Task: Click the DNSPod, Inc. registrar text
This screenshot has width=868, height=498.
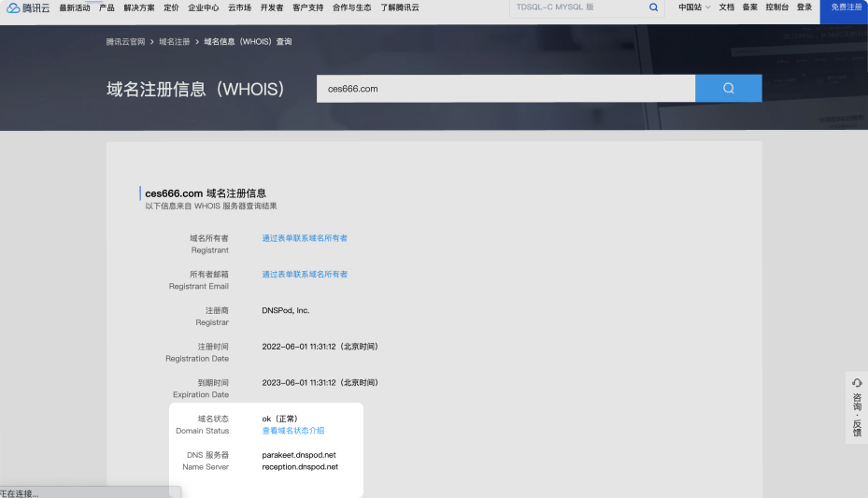Action: point(286,310)
